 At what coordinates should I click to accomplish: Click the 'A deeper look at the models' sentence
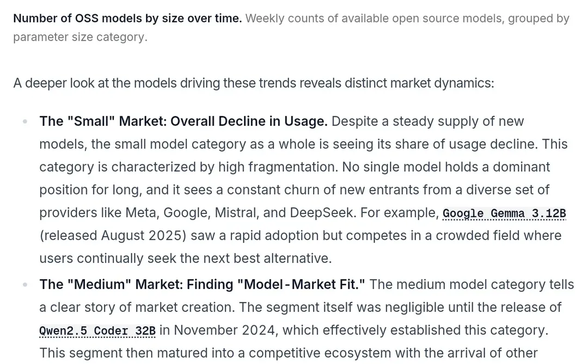point(254,83)
